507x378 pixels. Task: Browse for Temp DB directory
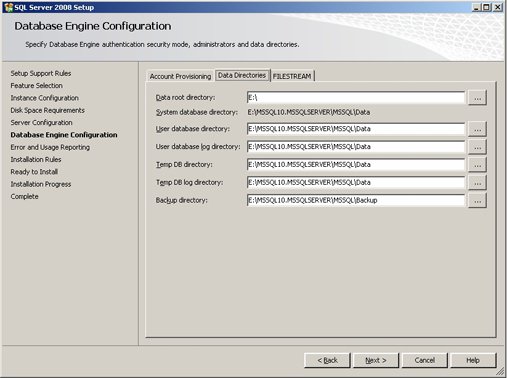pyautogui.click(x=477, y=165)
